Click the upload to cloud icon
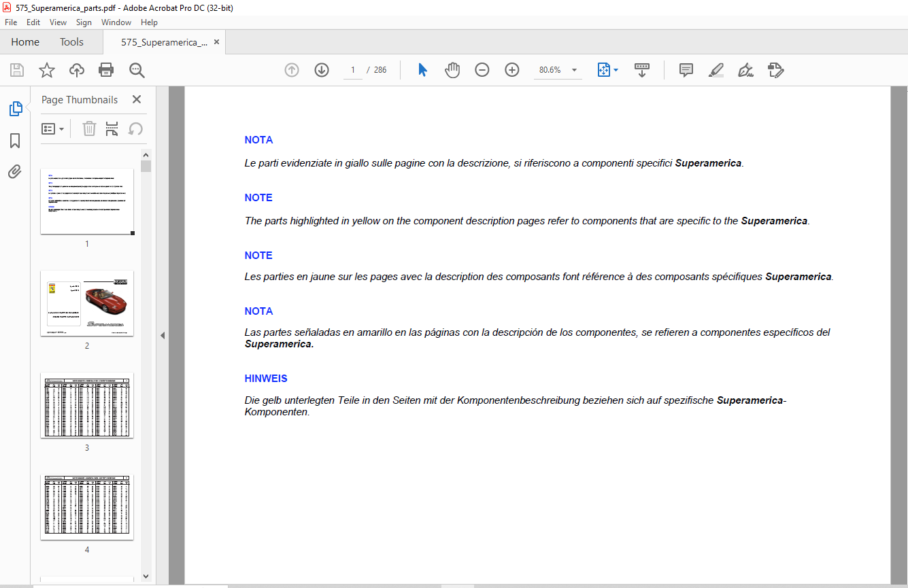 77,70
